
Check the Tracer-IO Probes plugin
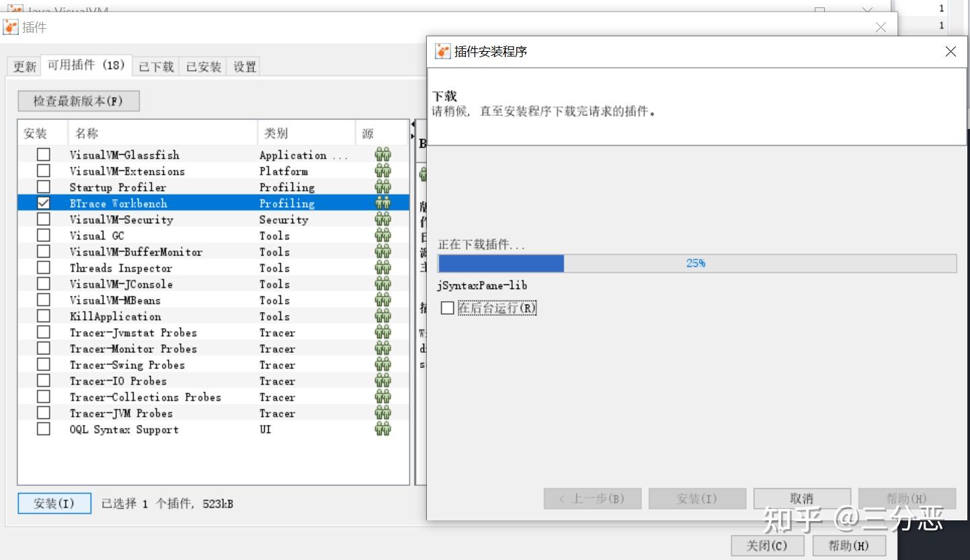point(43,381)
